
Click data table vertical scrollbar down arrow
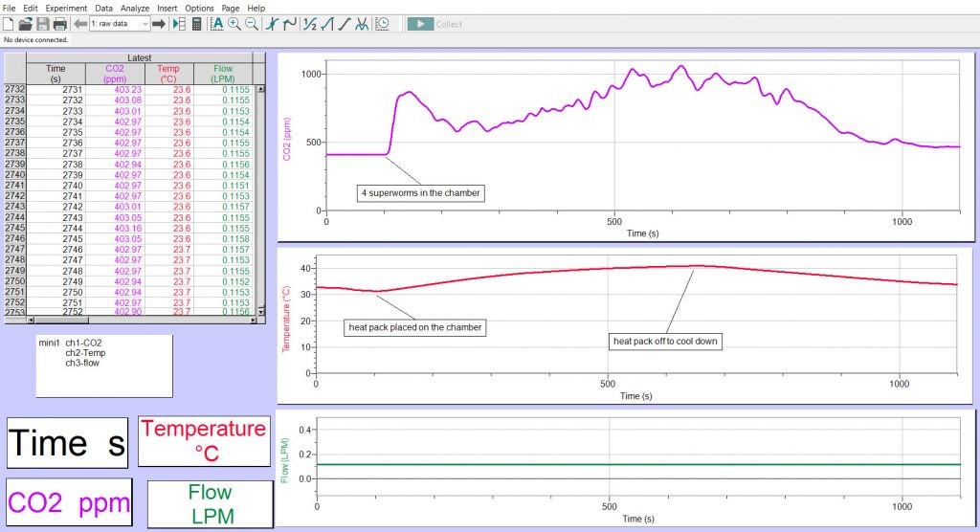260,312
